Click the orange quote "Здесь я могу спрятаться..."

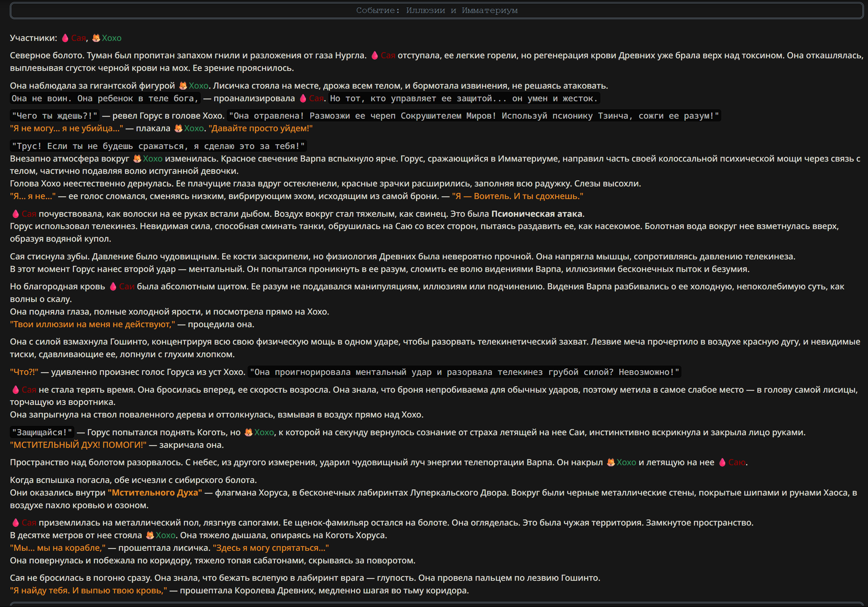[271, 548]
